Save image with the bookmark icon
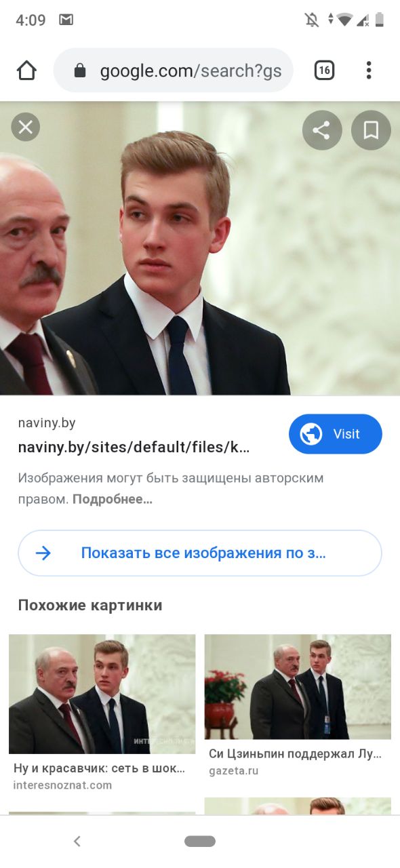The width and height of the screenshot is (400, 868). tap(371, 130)
